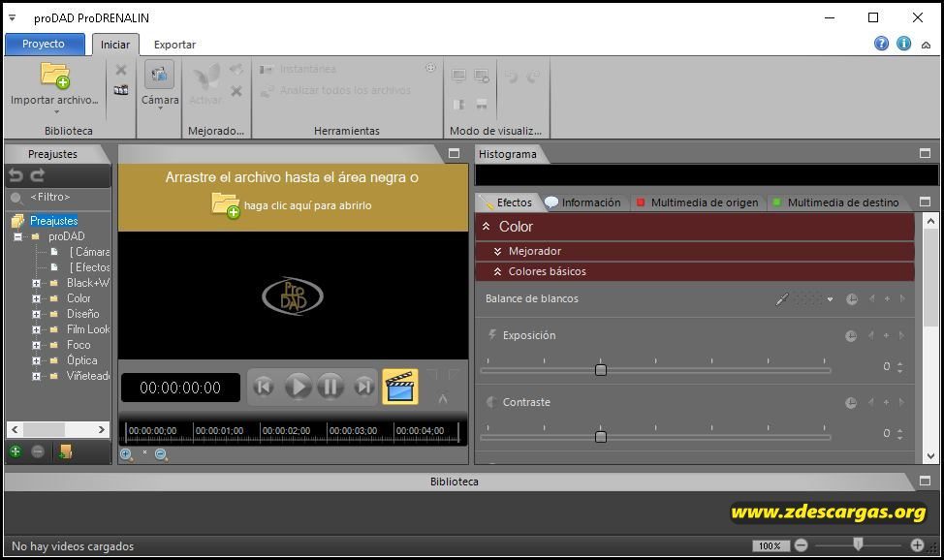Collapse the Color effects section header
Viewport: 944px width, 560px height.
click(486, 227)
